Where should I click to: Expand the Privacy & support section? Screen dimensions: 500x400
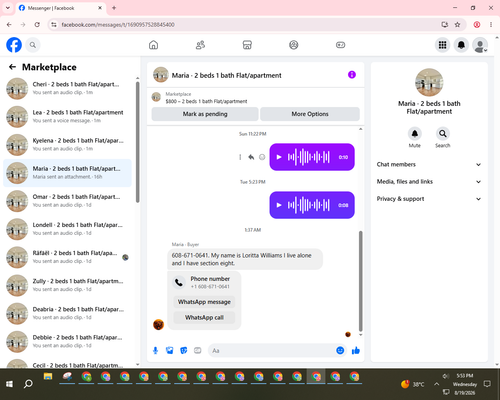tap(429, 199)
